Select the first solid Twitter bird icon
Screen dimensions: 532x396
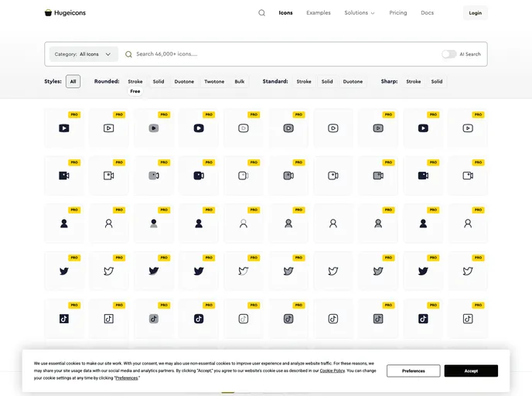(x=64, y=271)
